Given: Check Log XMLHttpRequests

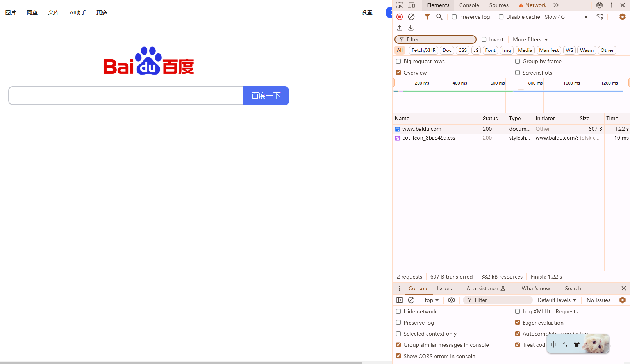Looking at the screenshot, I should (518, 311).
